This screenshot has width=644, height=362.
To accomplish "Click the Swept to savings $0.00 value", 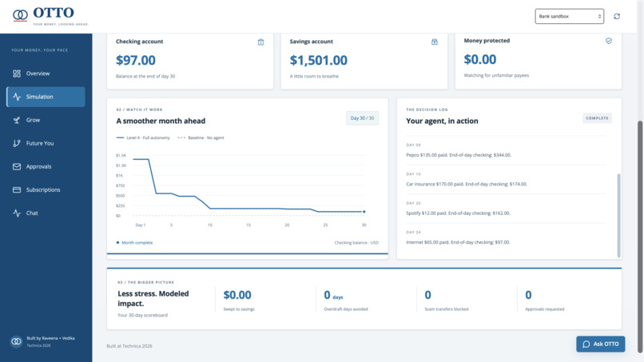I will coord(237,295).
